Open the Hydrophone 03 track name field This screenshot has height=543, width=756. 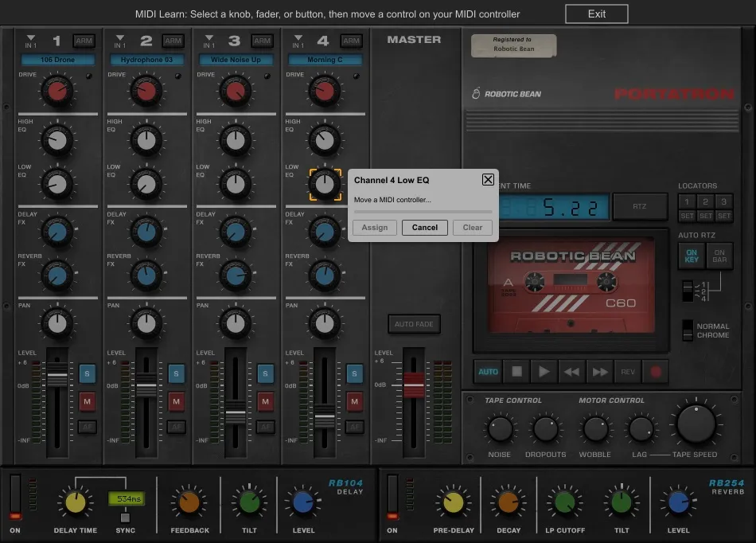pos(146,60)
